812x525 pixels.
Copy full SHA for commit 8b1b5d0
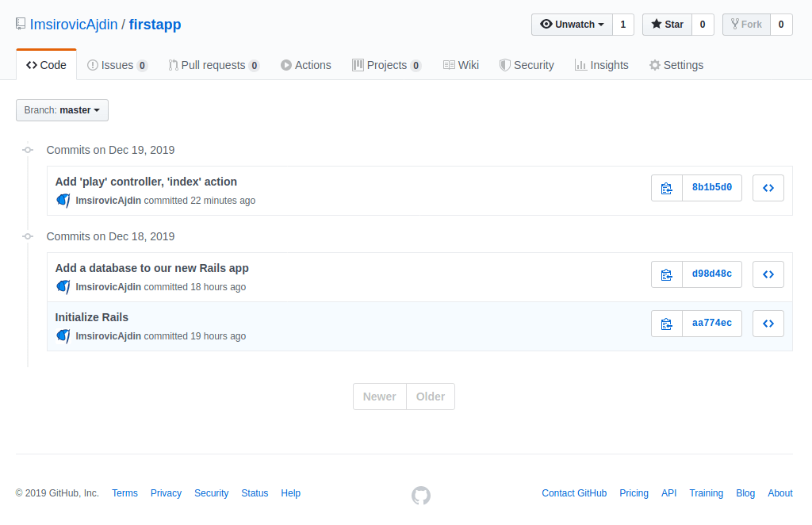pos(666,188)
